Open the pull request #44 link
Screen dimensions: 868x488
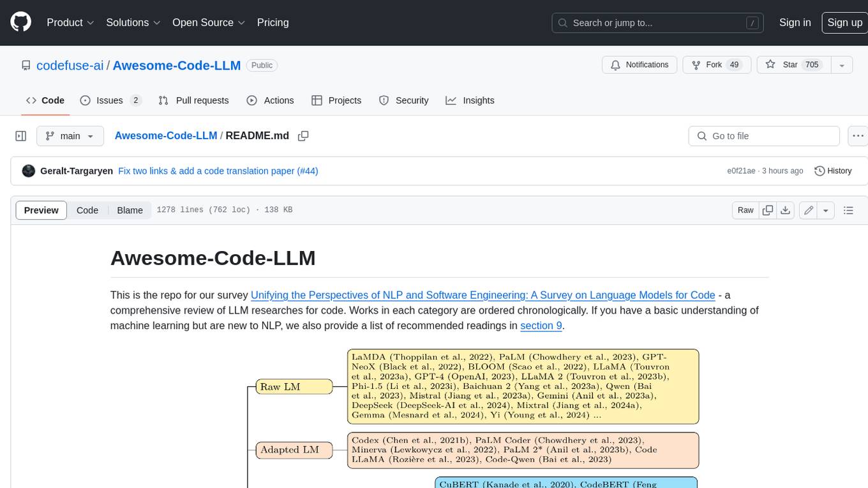[x=308, y=171]
